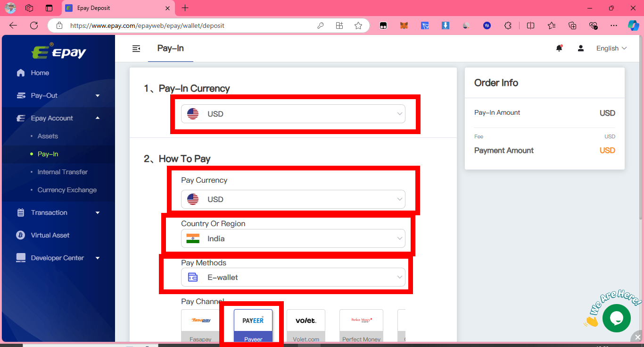Viewport: 644px width, 347px height.
Task: Select Pay-In in the sidebar
Action: tap(48, 154)
